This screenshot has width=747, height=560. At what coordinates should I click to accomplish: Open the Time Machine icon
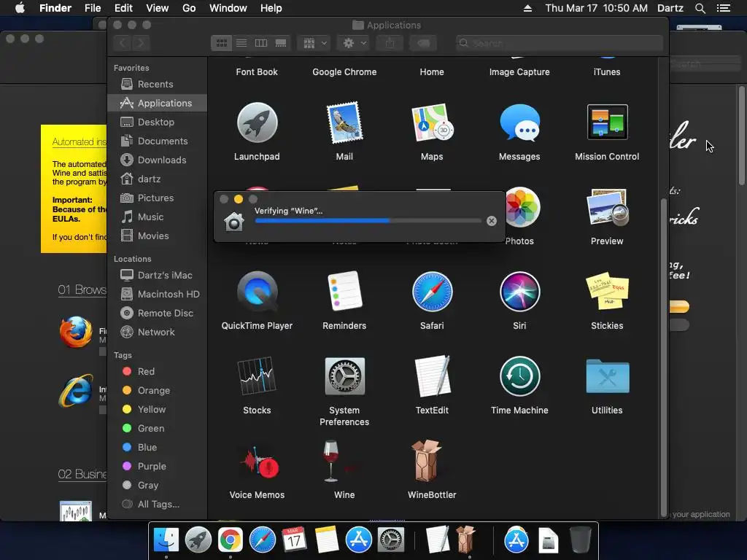[x=519, y=376]
